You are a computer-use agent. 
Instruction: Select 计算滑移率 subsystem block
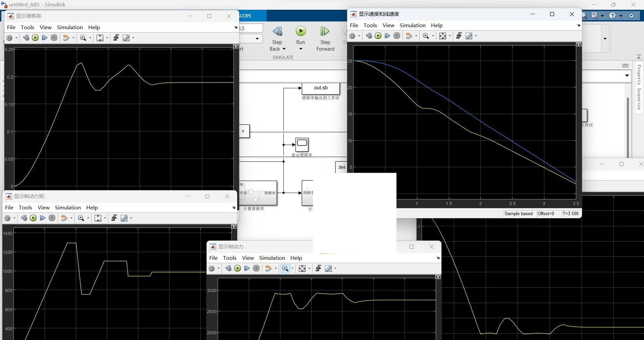(x=258, y=193)
